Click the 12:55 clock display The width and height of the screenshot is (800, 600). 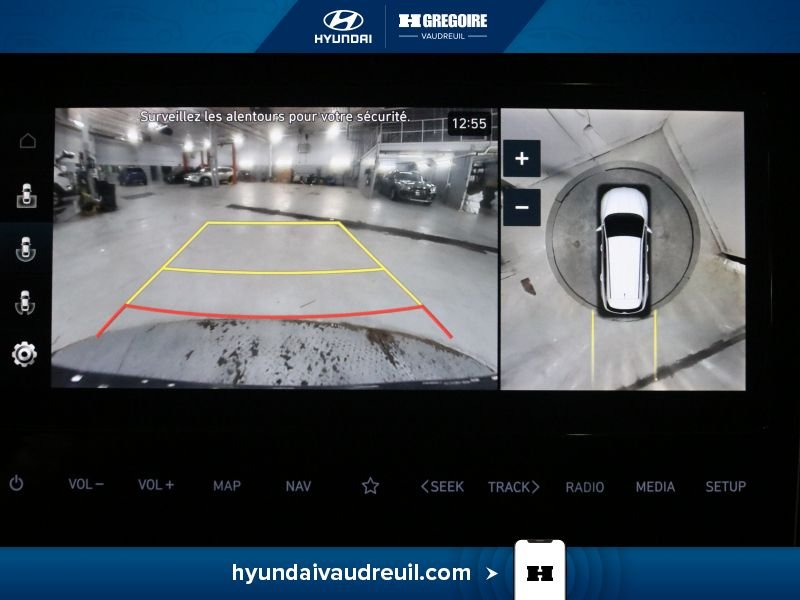(469, 124)
